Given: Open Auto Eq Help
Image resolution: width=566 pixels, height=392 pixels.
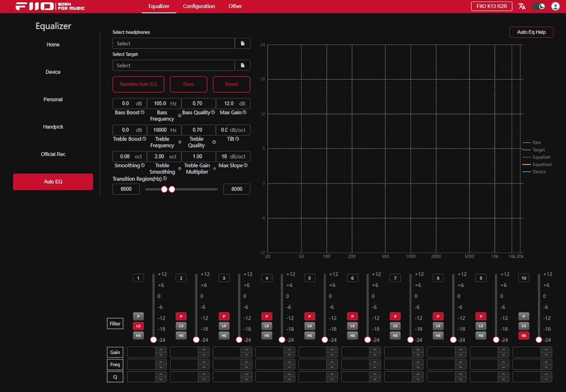Looking at the screenshot, I should point(531,32).
